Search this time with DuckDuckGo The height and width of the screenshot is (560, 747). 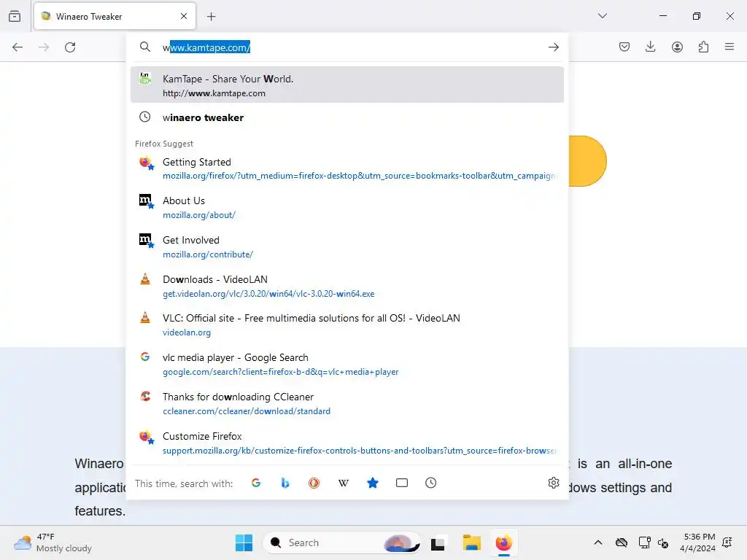[x=314, y=483]
